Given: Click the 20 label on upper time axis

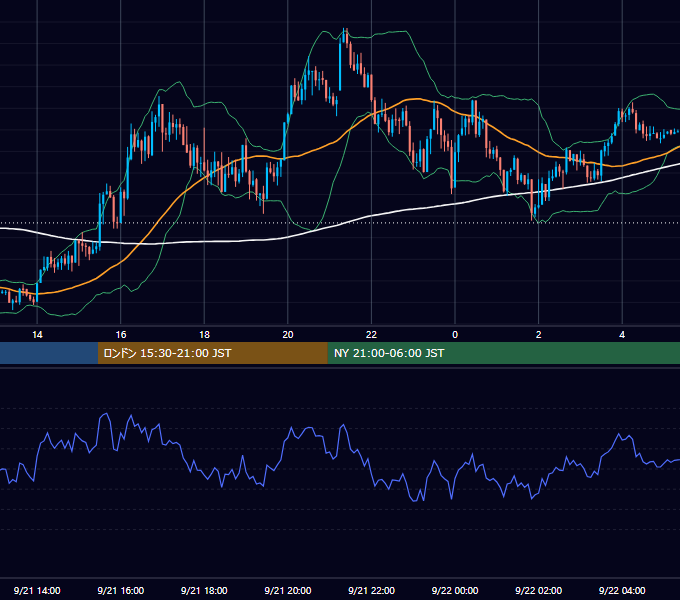Looking at the screenshot, I should [x=288, y=335].
